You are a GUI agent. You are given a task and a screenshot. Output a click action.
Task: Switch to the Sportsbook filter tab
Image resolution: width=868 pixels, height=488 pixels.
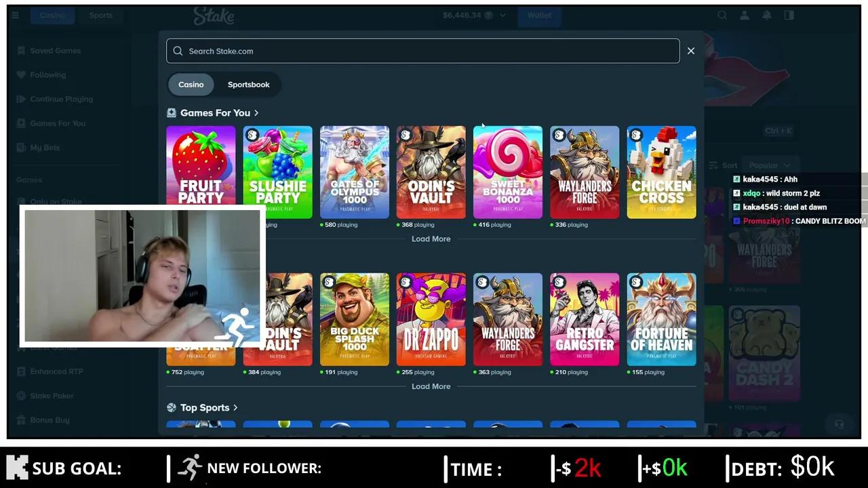248,85
